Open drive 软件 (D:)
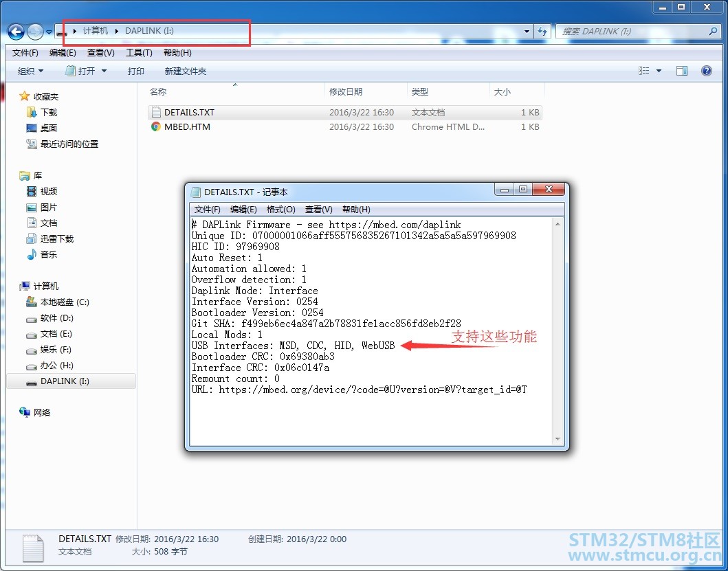The image size is (728, 571). tap(50, 318)
